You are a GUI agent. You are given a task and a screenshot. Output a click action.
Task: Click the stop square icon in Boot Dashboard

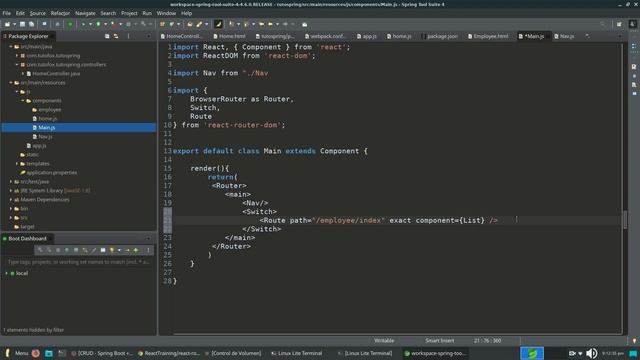76,250
